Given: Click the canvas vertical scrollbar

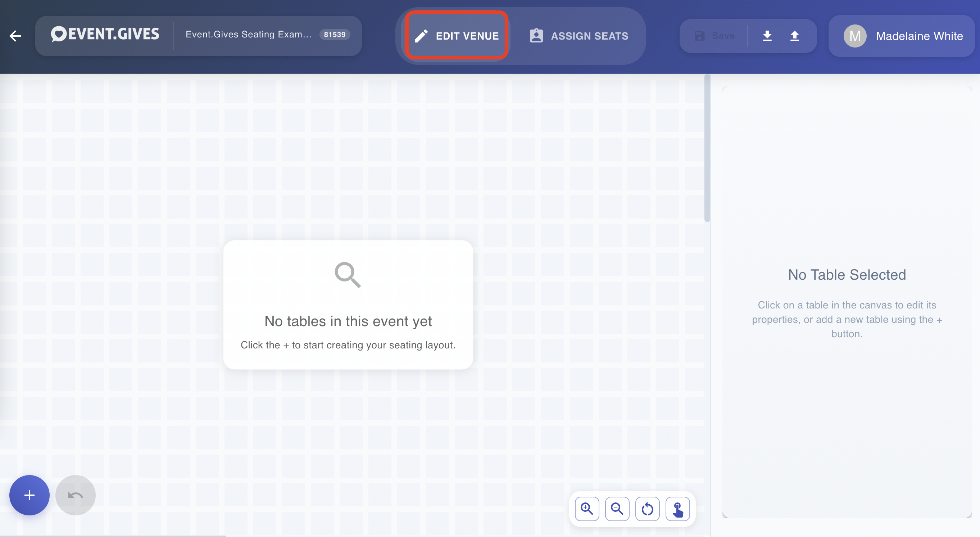Looking at the screenshot, I should [x=707, y=148].
